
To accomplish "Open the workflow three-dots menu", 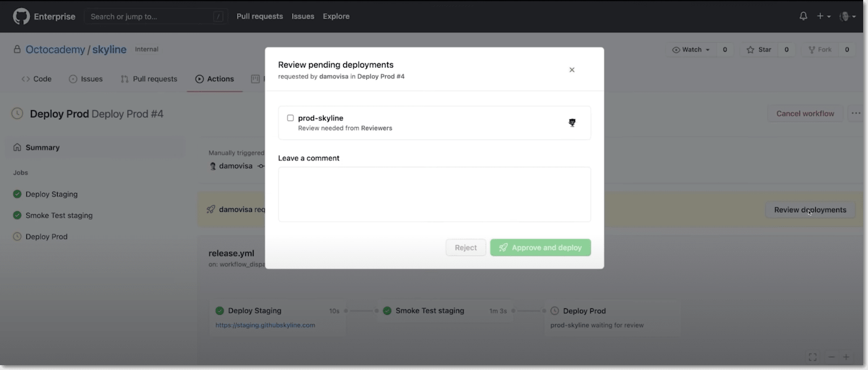I will point(856,113).
